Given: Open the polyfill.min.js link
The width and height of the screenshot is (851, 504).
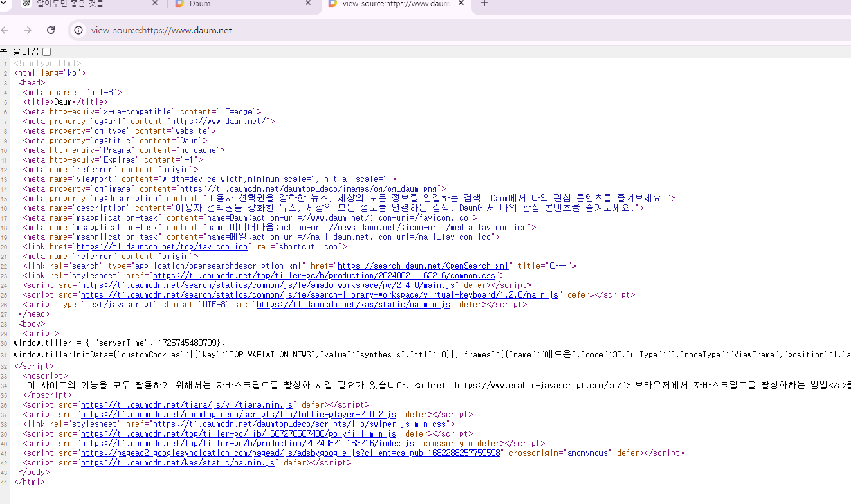Looking at the screenshot, I should (239, 433).
